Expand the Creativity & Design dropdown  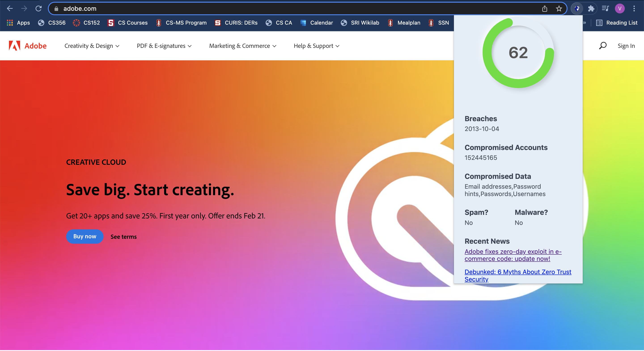(92, 46)
